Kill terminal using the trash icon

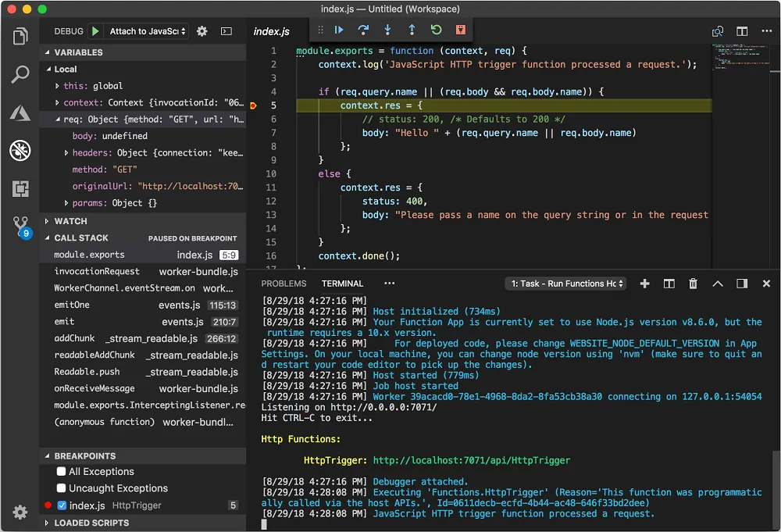pyautogui.click(x=693, y=284)
